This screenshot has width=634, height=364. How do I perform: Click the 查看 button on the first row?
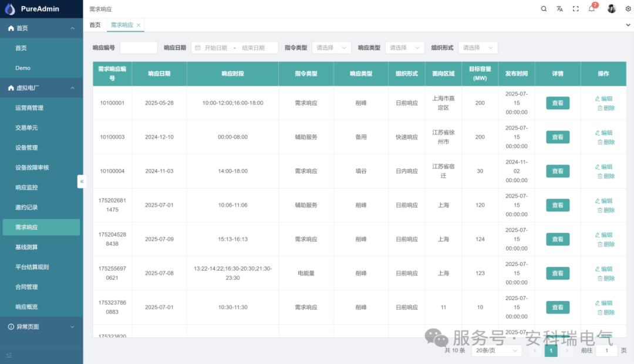pos(557,103)
